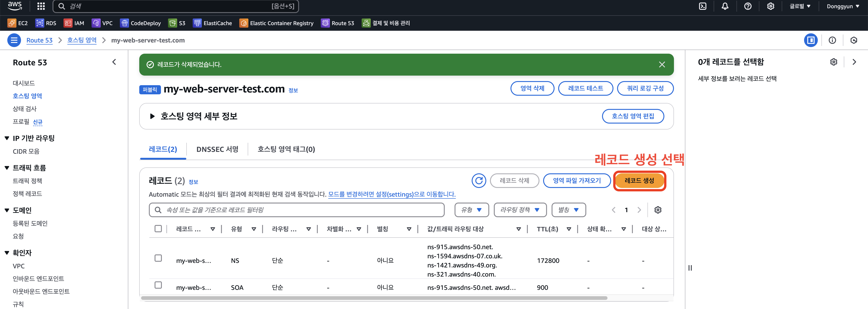Viewport: 868px width, 309px height.
Task: Open the AWS CloudShell icon
Action: pos(702,6)
